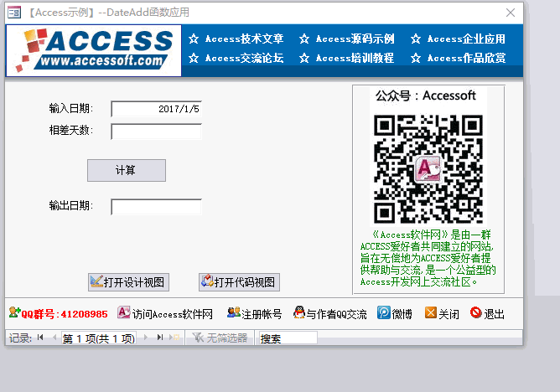Go to previous record navigation arrow
Image resolution: width=560 pixels, height=392 pixels.
[54, 337]
